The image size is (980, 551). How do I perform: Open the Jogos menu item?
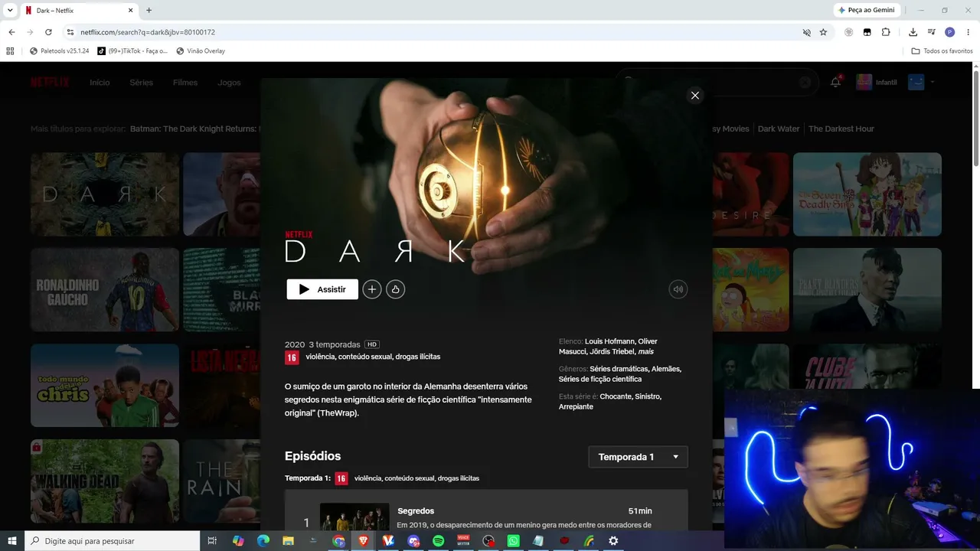229,83
